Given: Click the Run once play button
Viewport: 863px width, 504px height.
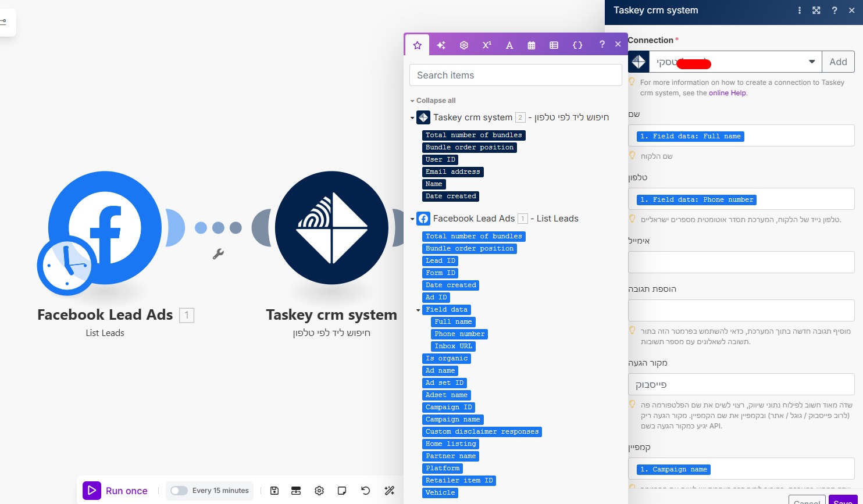Looking at the screenshot, I should coord(92,491).
